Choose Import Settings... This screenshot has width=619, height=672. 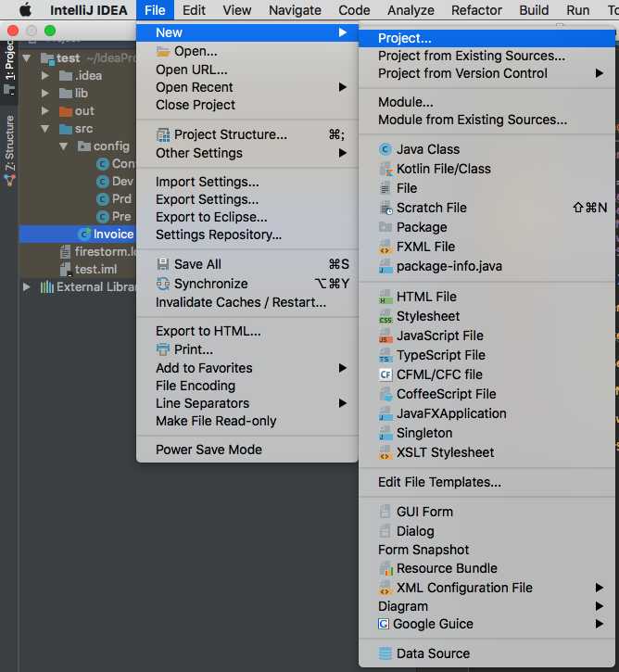(247, 182)
